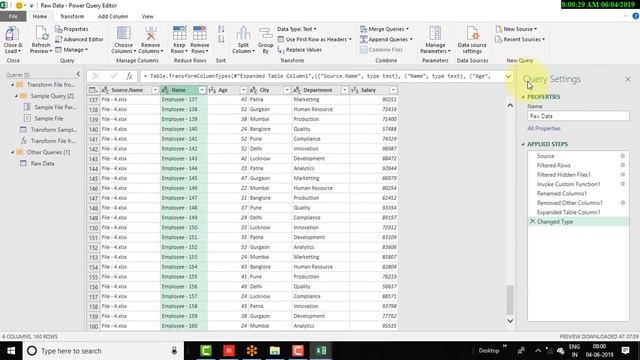640x360 pixels.
Task: Open Source.Name column filter dropdown
Action: (x=155, y=90)
